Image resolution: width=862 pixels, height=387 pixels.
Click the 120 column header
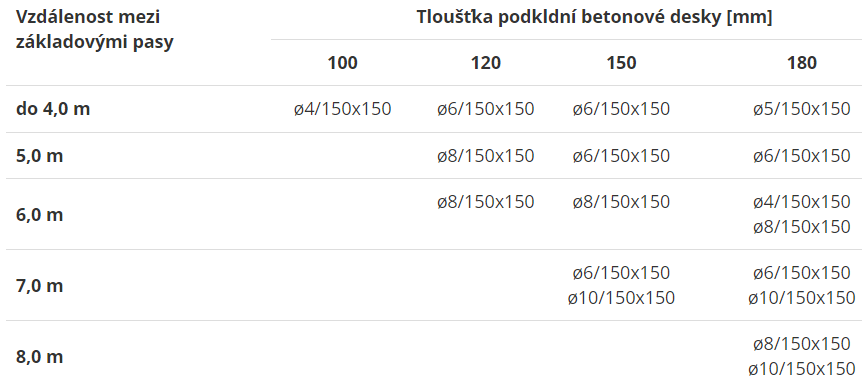[486, 63]
